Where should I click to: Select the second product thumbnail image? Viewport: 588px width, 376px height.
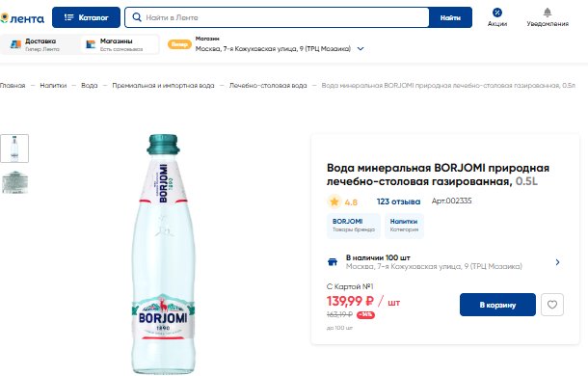[x=14, y=182]
